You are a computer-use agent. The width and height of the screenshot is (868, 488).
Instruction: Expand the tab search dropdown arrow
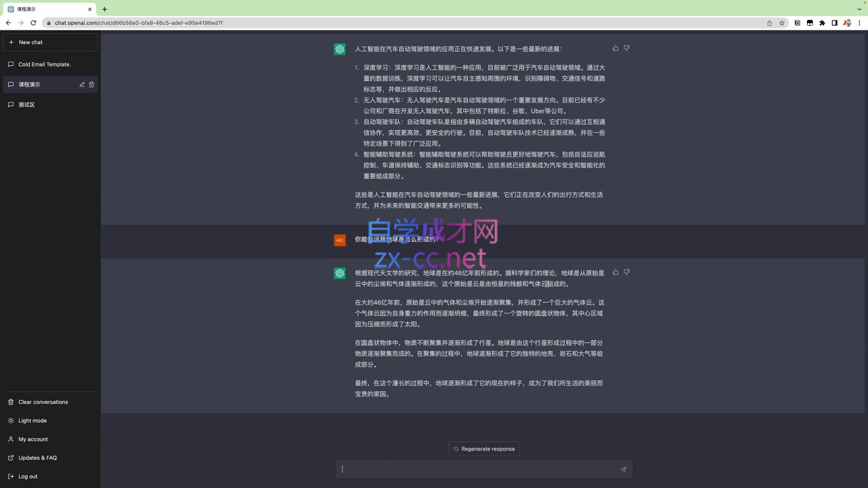[859, 9]
